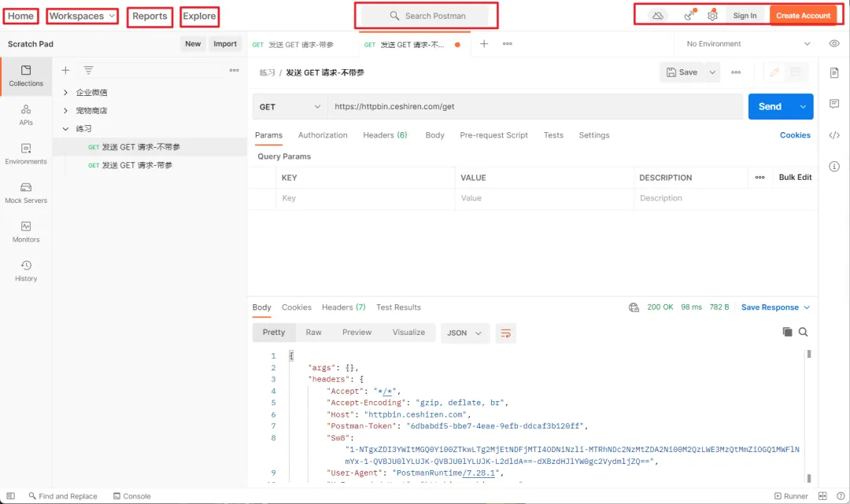The image size is (850, 504).
Task: Switch the response view to Raw
Action: [313, 333]
